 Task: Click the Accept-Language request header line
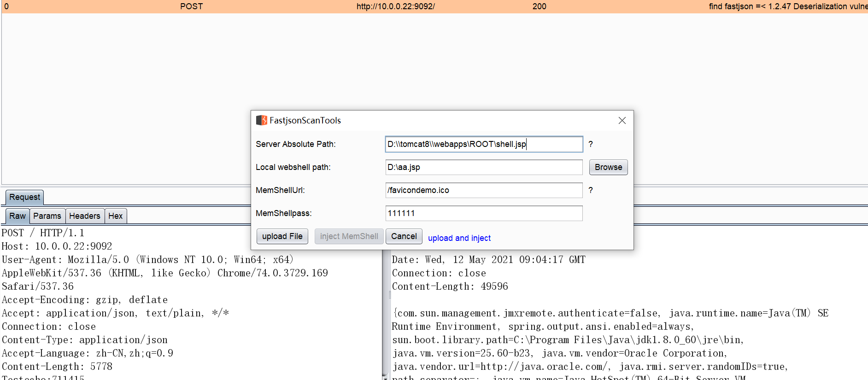point(88,353)
